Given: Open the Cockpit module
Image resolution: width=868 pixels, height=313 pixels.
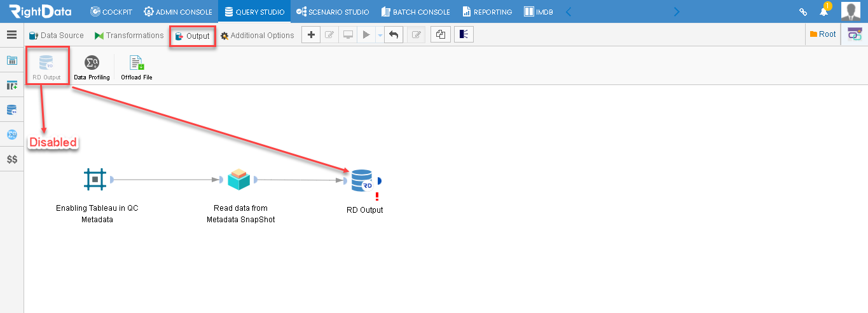Looking at the screenshot, I should pos(111,11).
